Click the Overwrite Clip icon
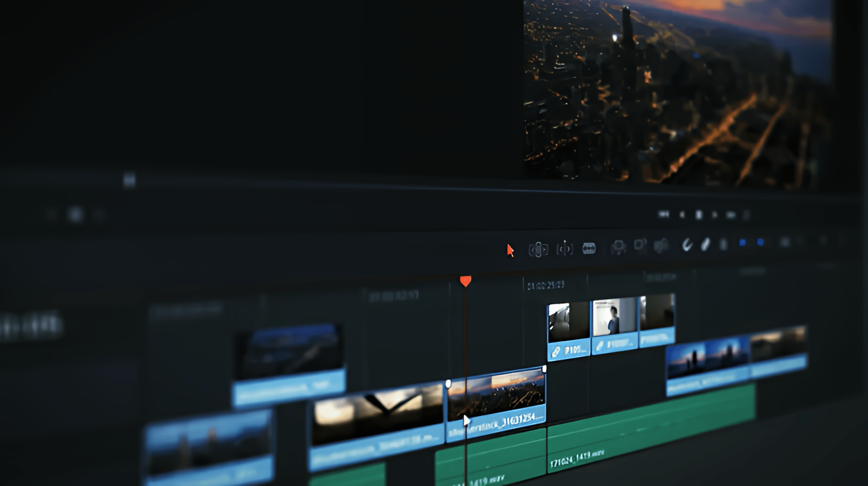This screenshot has width=868, height=486. [640, 245]
